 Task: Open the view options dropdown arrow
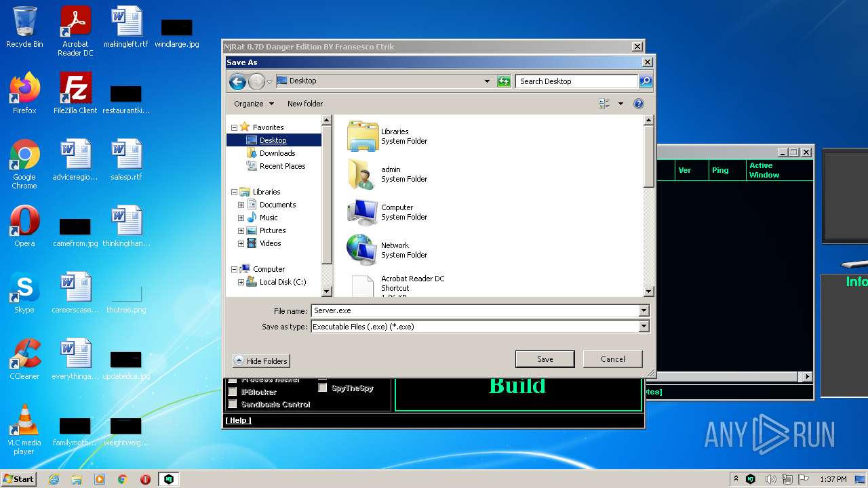[620, 104]
